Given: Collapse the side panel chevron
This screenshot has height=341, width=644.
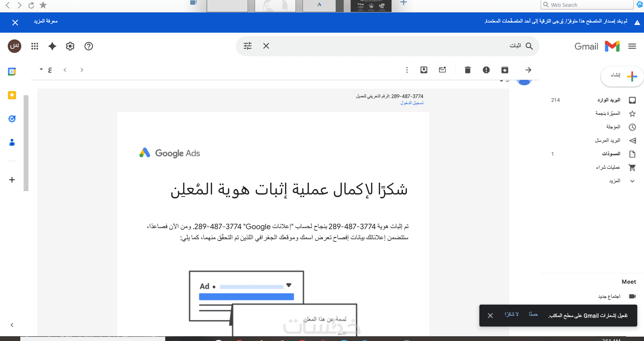Looking at the screenshot, I should (x=12, y=325).
